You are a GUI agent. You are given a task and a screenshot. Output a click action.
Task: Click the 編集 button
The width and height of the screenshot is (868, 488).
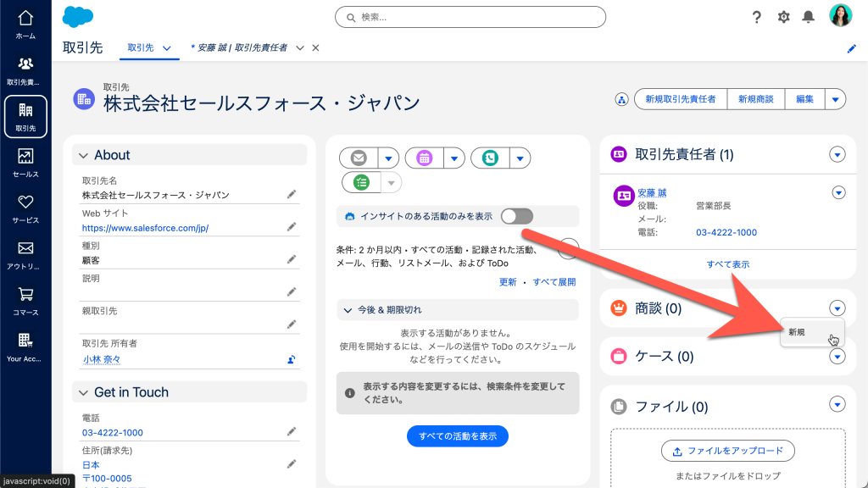[x=804, y=100]
